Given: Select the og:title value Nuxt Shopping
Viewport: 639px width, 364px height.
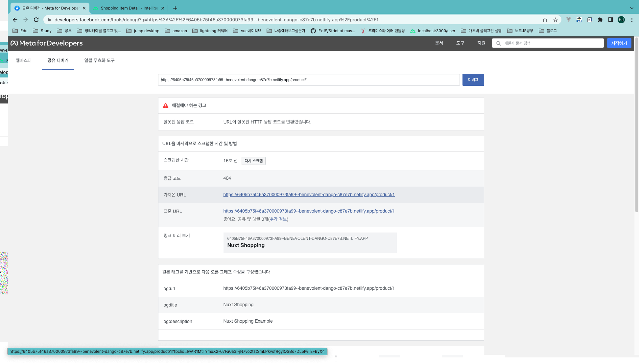Looking at the screenshot, I should click(238, 305).
